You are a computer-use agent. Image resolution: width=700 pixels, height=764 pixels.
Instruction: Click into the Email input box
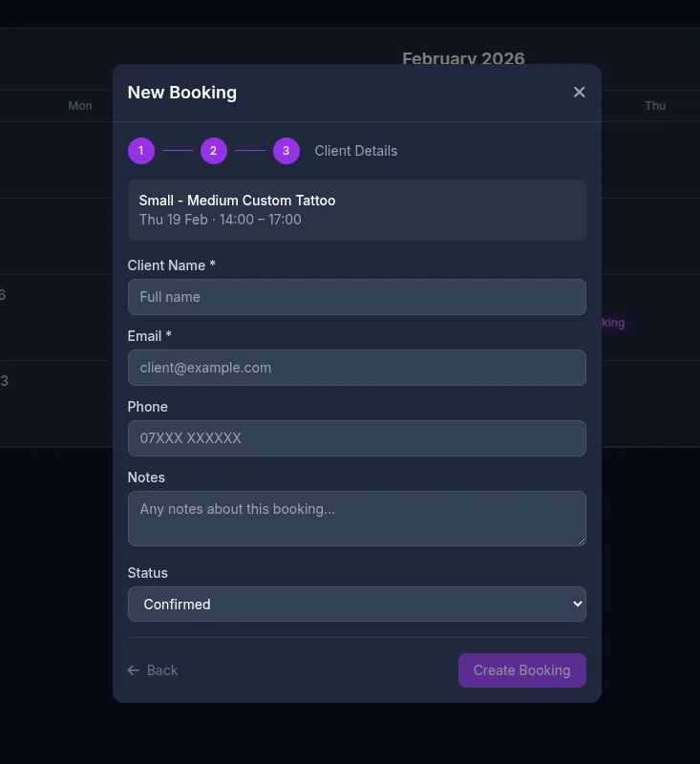pyautogui.click(x=356, y=368)
